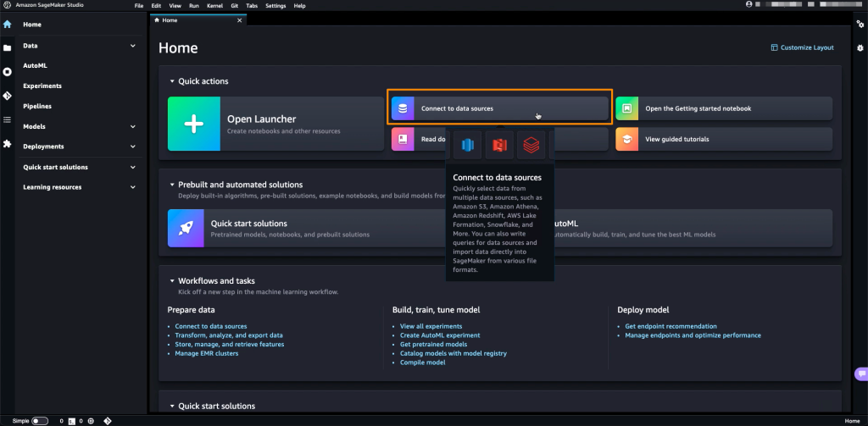The width and height of the screenshot is (868, 426).
Task: Open the Extensions puzzle-piece icon
Action: (x=7, y=143)
